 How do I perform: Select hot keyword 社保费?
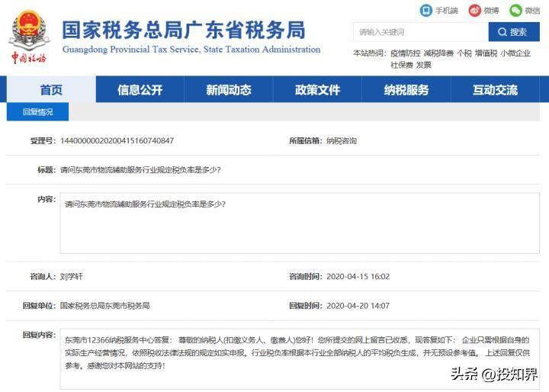(x=402, y=65)
